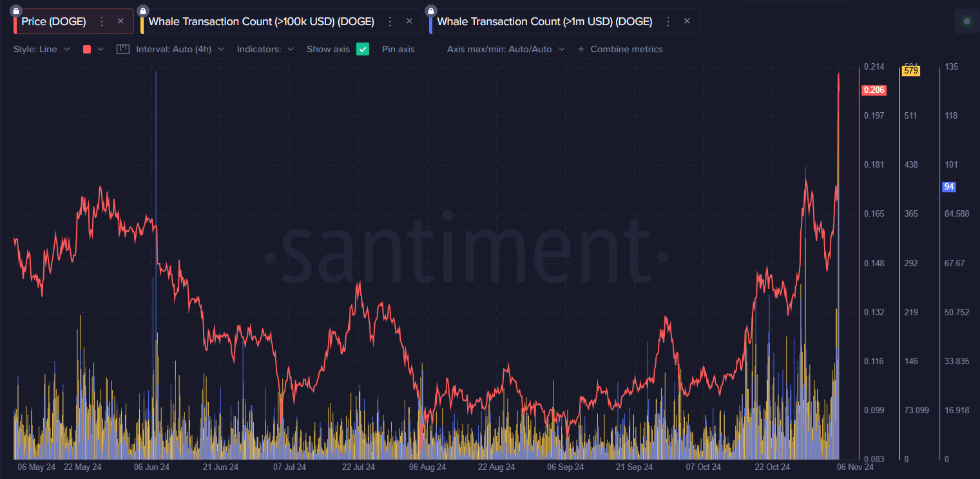
Task: Click Combine metrics button
Action: (x=620, y=49)
